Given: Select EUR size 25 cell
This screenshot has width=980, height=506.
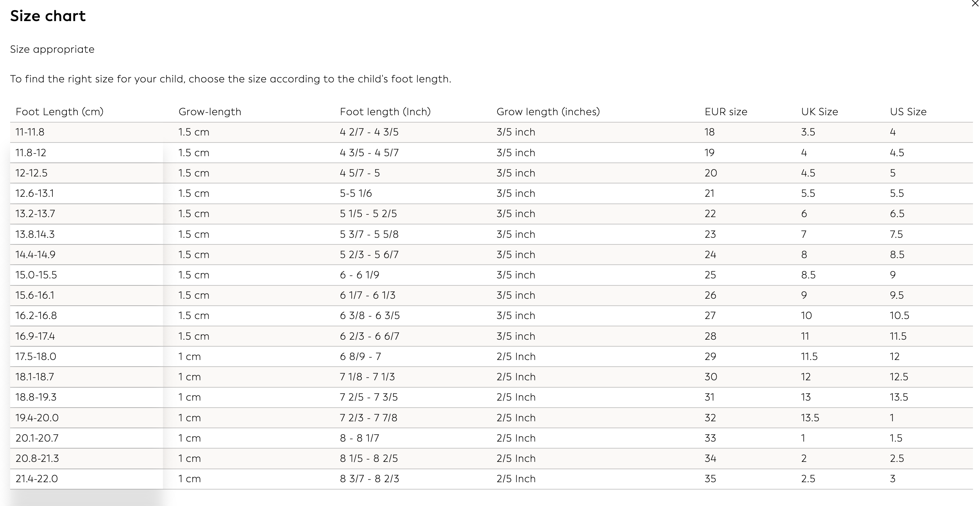Looking at the screenshot, I should click(710, 275).
